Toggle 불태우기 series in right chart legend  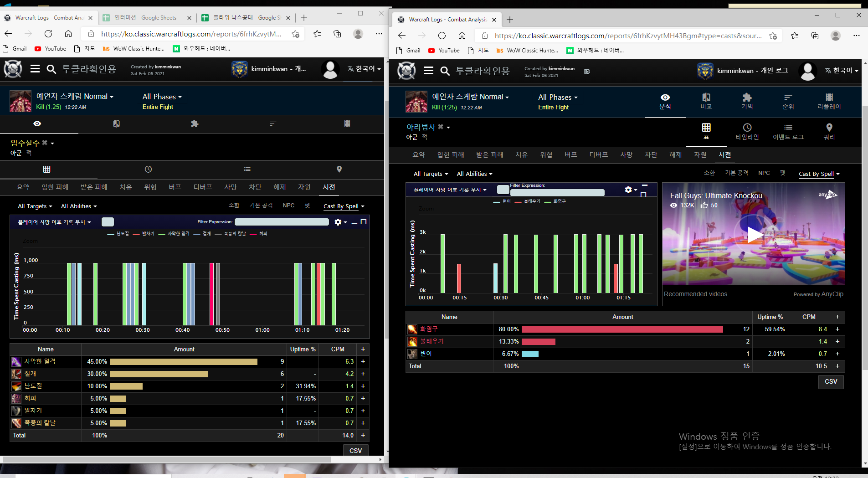(x=528, y=201)
